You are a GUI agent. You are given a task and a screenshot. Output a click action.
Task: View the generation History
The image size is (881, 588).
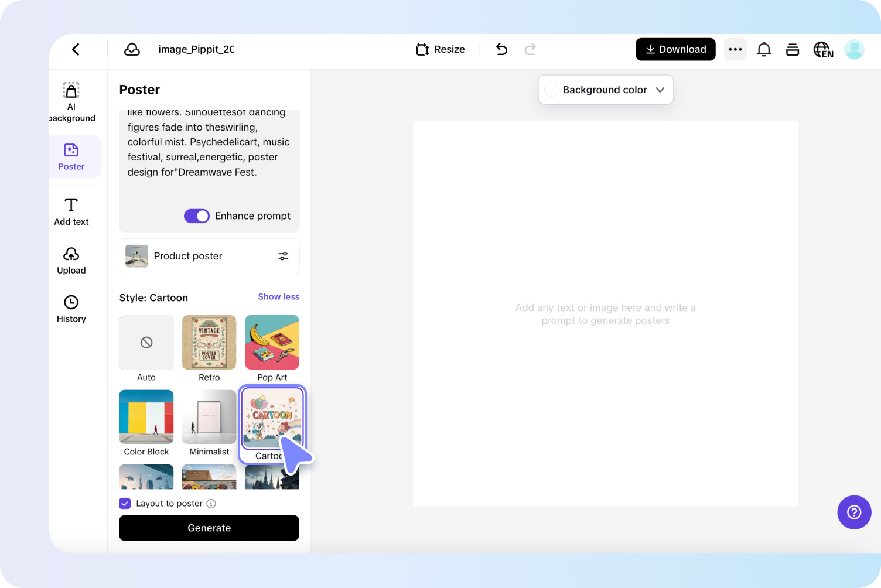[x=71, y=309]
